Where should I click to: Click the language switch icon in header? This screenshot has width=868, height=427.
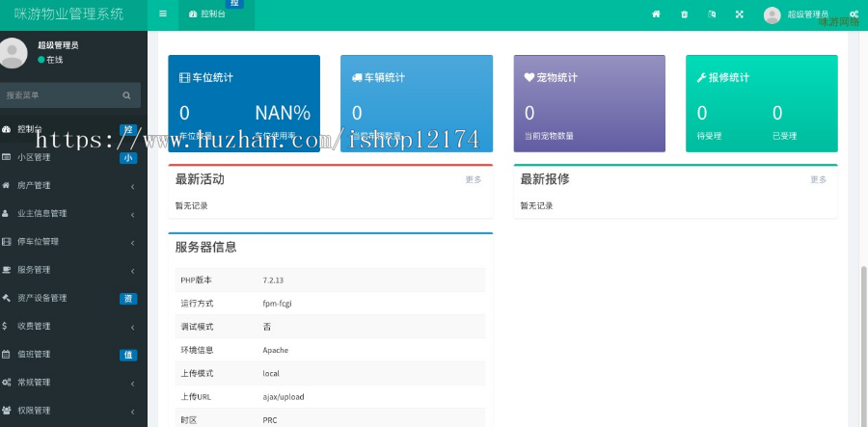[712, 14]
